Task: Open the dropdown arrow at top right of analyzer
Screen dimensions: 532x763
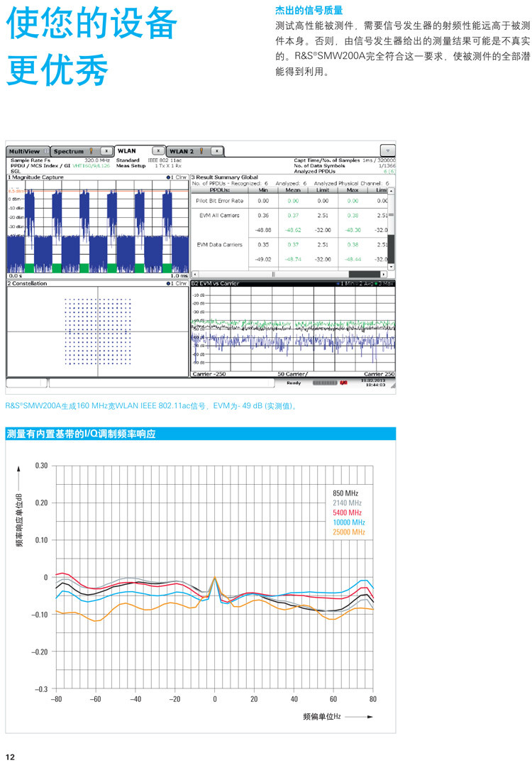Action: [387, 150]
